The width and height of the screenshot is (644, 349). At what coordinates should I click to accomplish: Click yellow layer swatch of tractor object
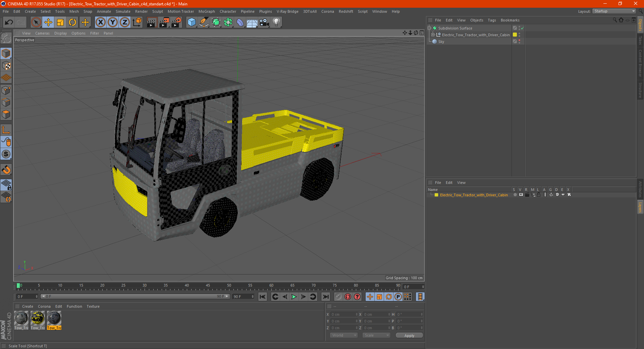tap(515, 35)
